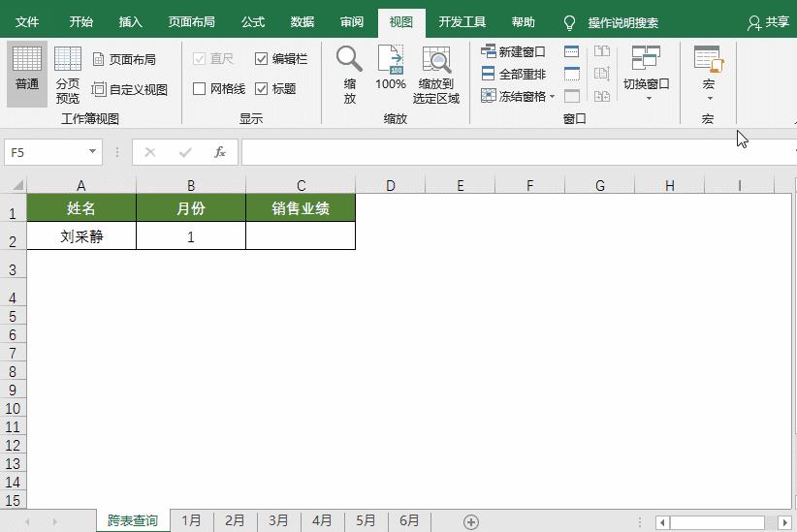This screenshot has height=532, width=797.
Task: Click the 拆分 split window icon
Action: (x=572, y=50)
